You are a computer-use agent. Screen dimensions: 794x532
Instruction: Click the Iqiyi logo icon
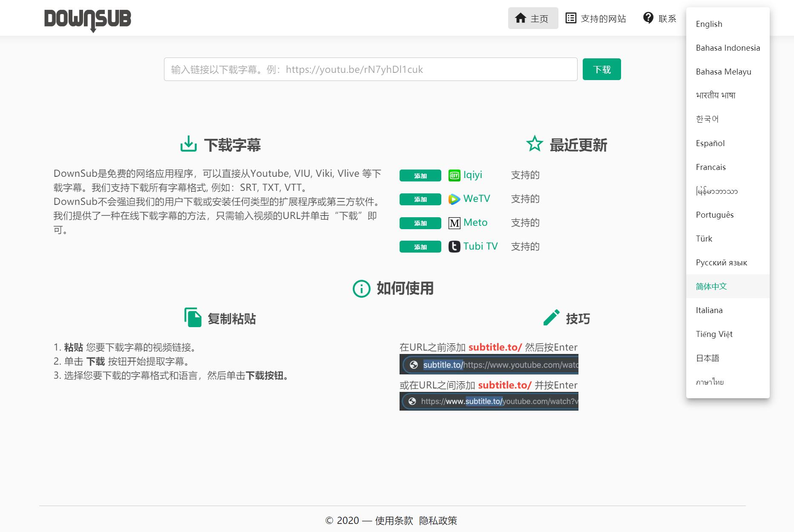click(455, 175)
